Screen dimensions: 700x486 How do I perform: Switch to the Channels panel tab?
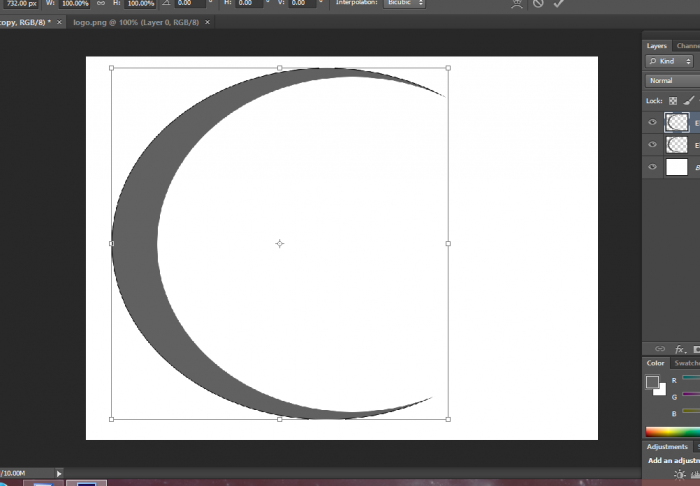688,45
